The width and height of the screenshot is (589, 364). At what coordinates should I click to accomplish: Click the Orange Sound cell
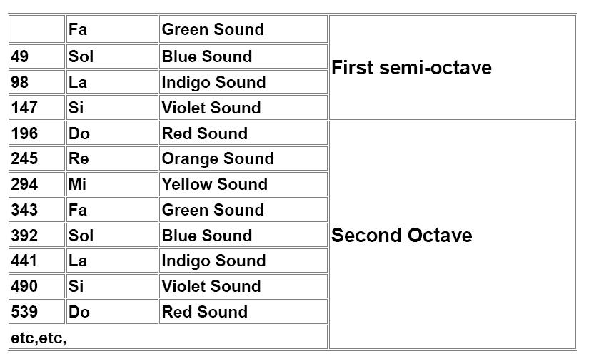(218, 158)
